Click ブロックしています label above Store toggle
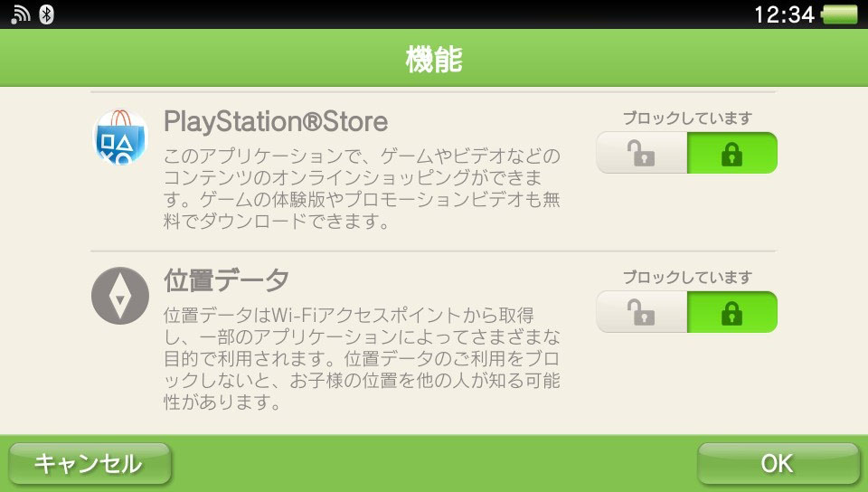Screen dimensions: 868x492 tap(687, 118)
